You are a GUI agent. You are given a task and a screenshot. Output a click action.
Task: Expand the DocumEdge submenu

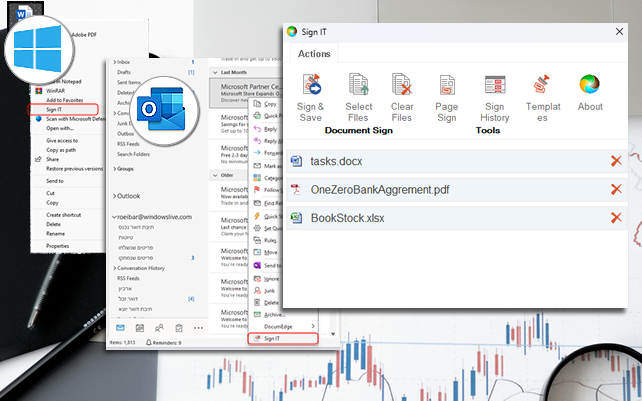[x=285, y=326]
